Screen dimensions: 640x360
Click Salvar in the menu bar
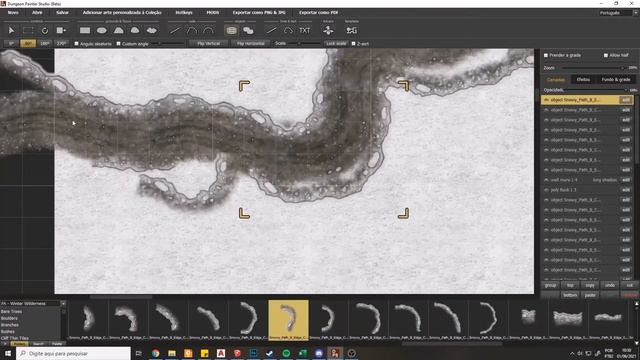click(62, 13)
